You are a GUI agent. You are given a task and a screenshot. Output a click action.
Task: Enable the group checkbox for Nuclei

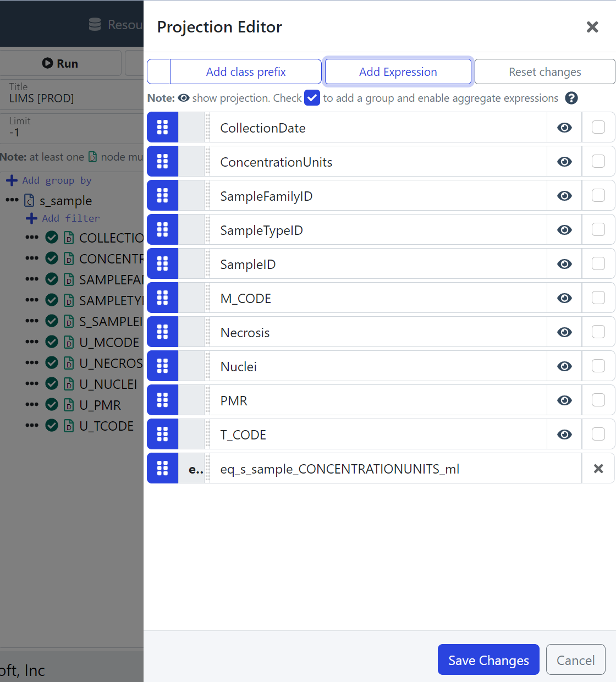[598, 366]
